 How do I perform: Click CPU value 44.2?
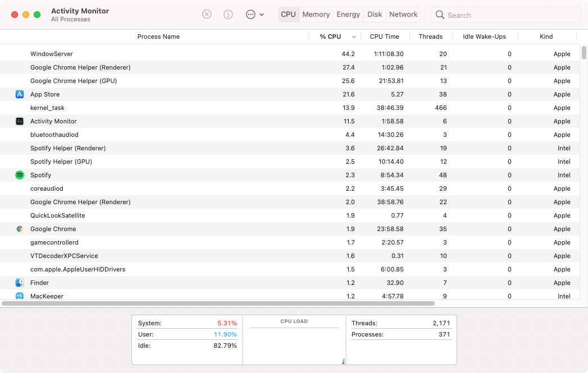pos(348,54)
